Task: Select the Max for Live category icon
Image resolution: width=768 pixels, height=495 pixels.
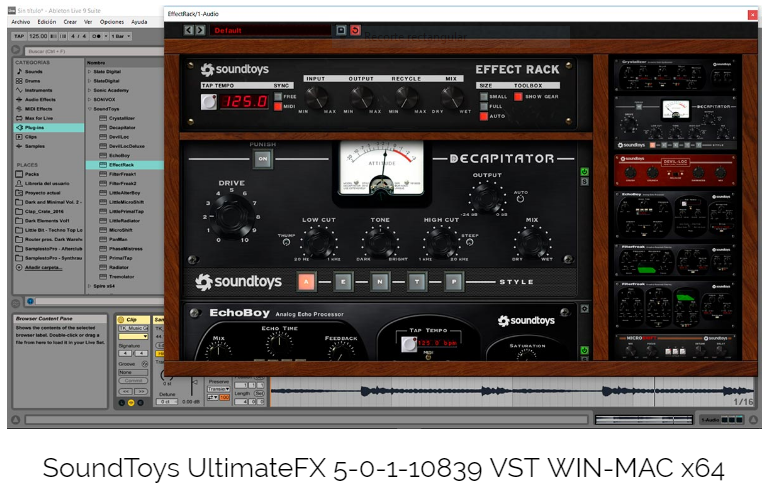Action: click(x=19, y=118)
